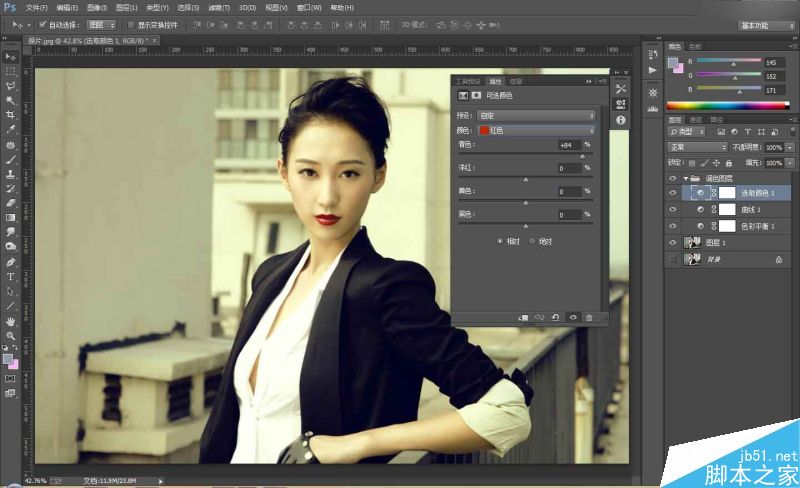Viewport: 800px width, 488px height.
Task: Select the 相对 radio button
Action: [500, 241]
